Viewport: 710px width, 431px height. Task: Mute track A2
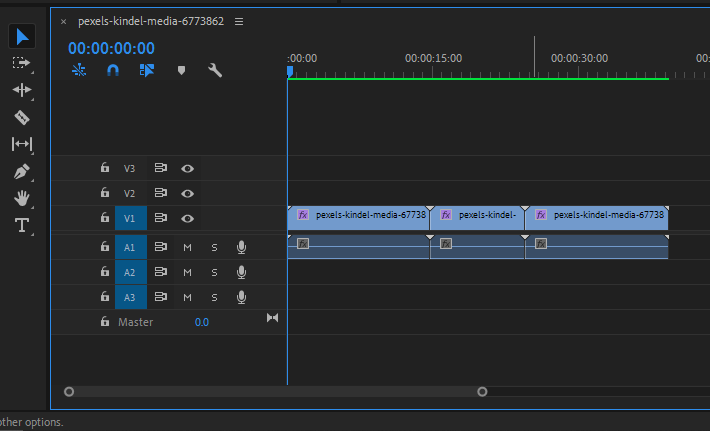[187, 273]
